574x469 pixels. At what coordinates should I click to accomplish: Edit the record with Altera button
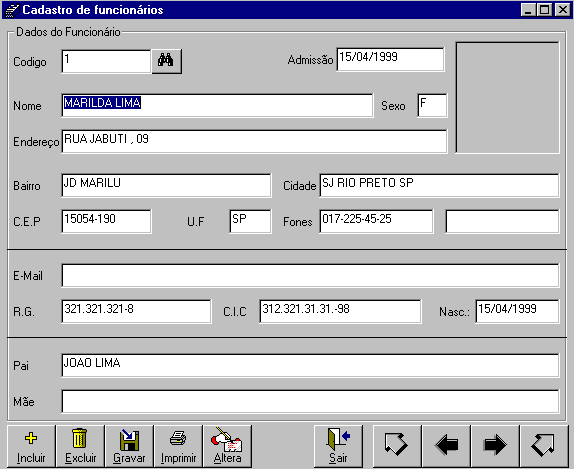pos(227,446)
